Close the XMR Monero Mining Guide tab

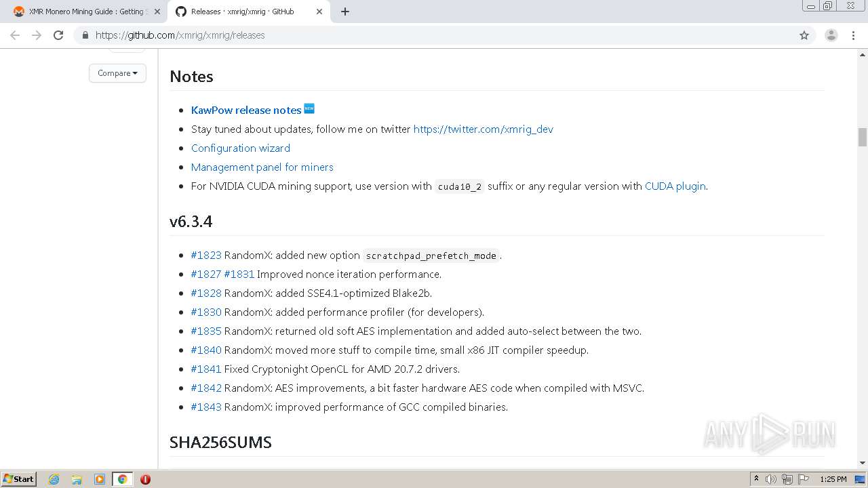click(x=157, y=12)
